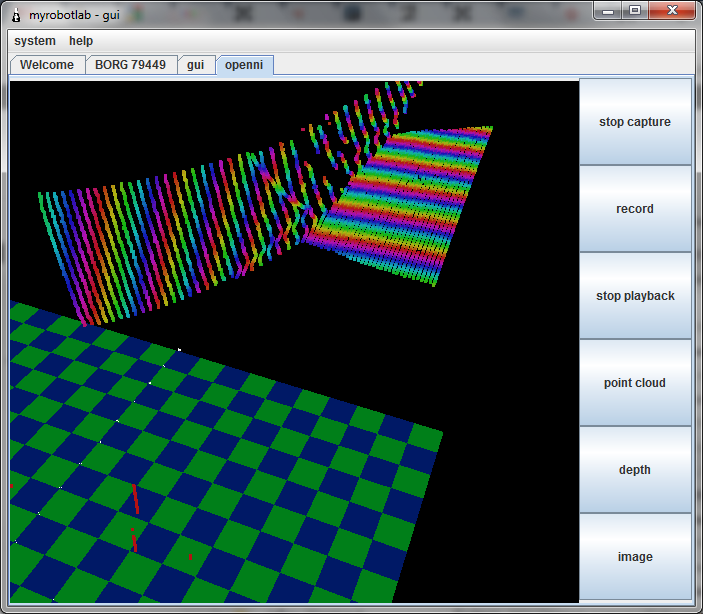
Task: Go to the gui tab
Action: click(196, 65)
